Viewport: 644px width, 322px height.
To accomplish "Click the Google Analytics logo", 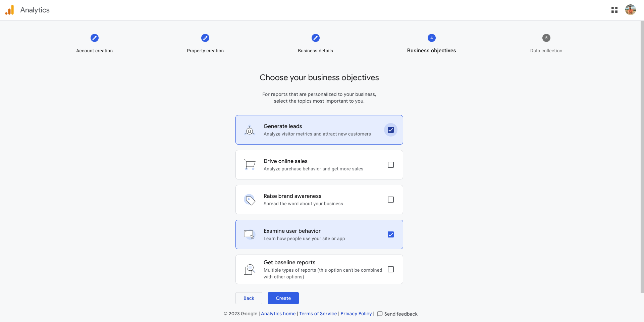I will pos(10,10).
